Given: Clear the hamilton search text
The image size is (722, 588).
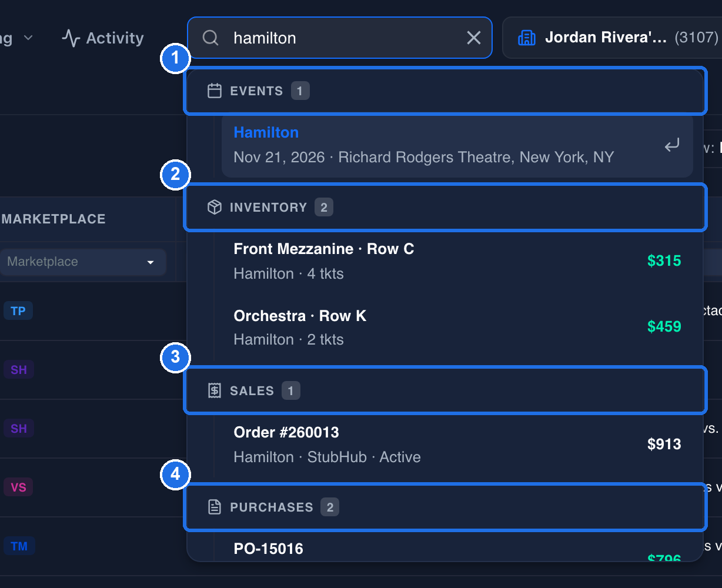Looking at the screenshot, I should pyautogui.click(x=474, y=38).
